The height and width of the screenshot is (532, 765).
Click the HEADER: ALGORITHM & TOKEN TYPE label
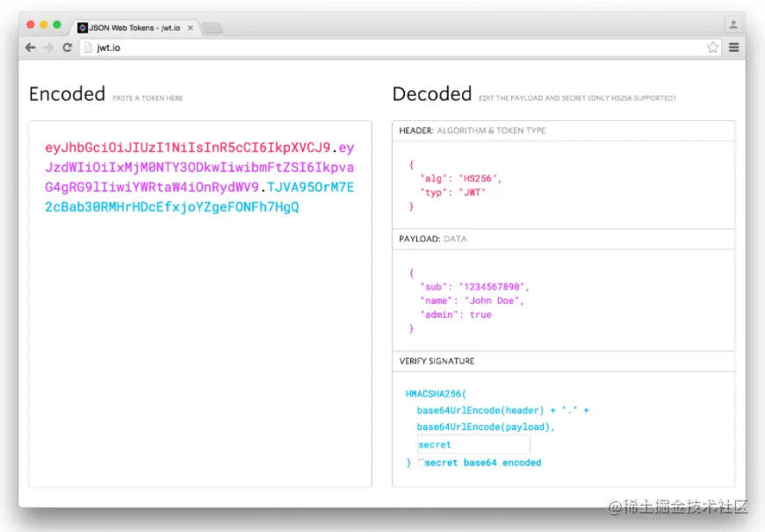(x=473, y=131)
